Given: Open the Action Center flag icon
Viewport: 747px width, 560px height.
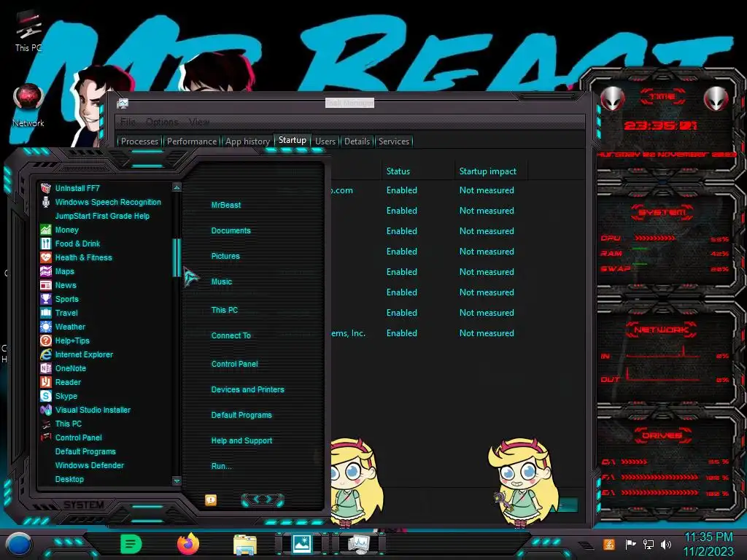Looking at the screenshot, I should (x=631, y=544).
